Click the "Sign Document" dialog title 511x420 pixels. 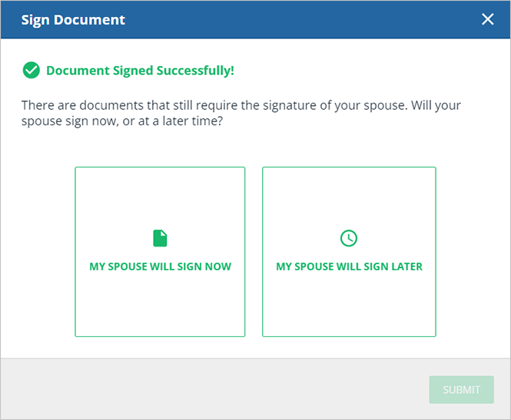click(73, 20)
